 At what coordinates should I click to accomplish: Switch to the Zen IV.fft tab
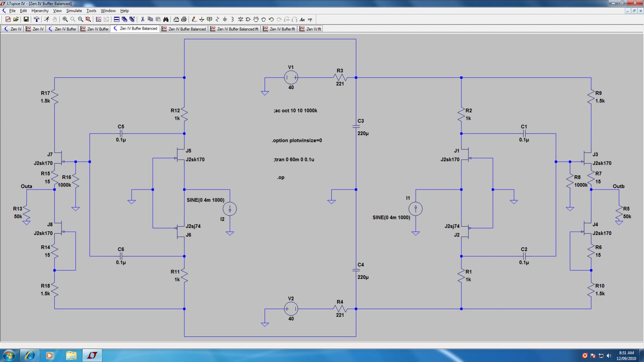click(x=310, y=29)
